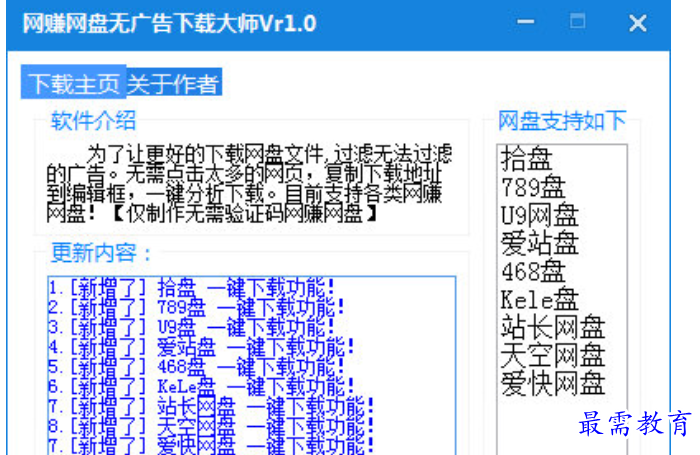Click update line 6 about KeLe盘
The width and height of the screenshot is (700, 455).
click(x=202, y=386)
